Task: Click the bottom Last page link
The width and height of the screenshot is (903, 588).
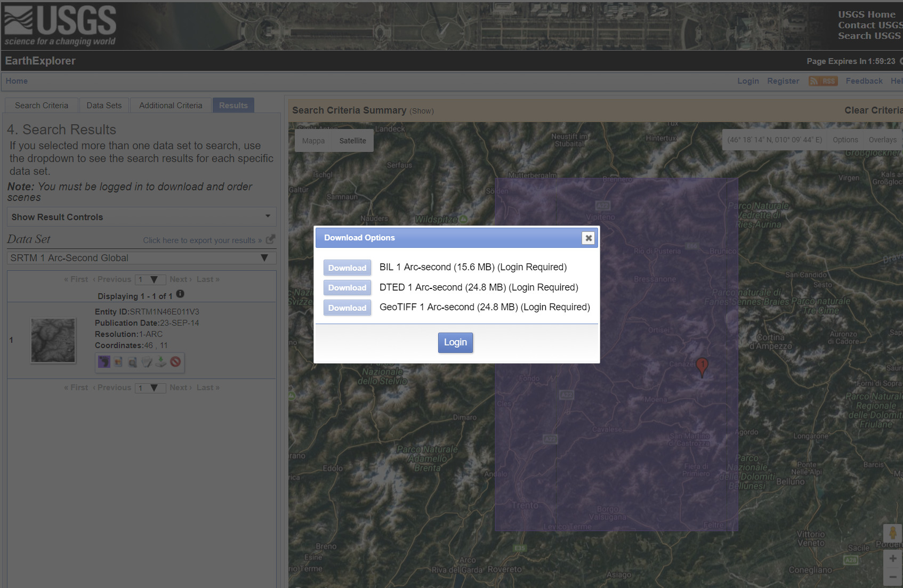Action: point(208,388)
